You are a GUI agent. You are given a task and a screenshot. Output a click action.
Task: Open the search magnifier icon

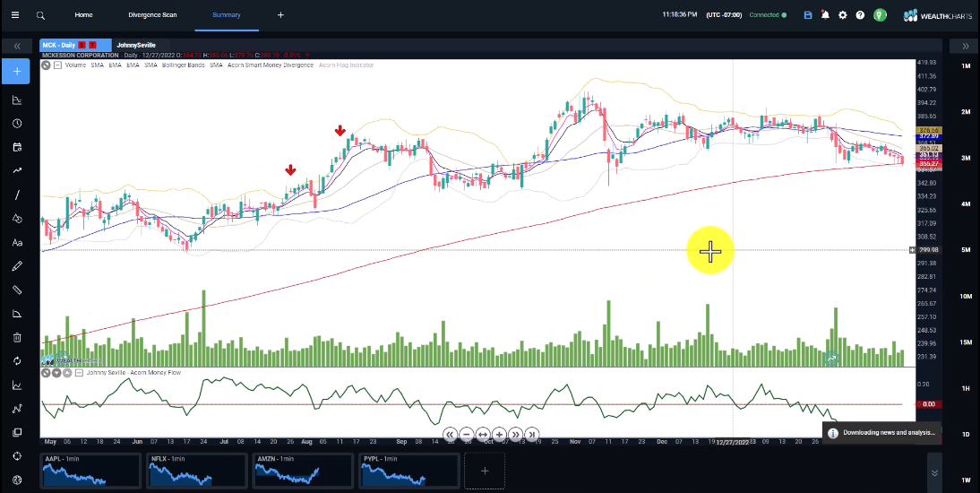40,15
